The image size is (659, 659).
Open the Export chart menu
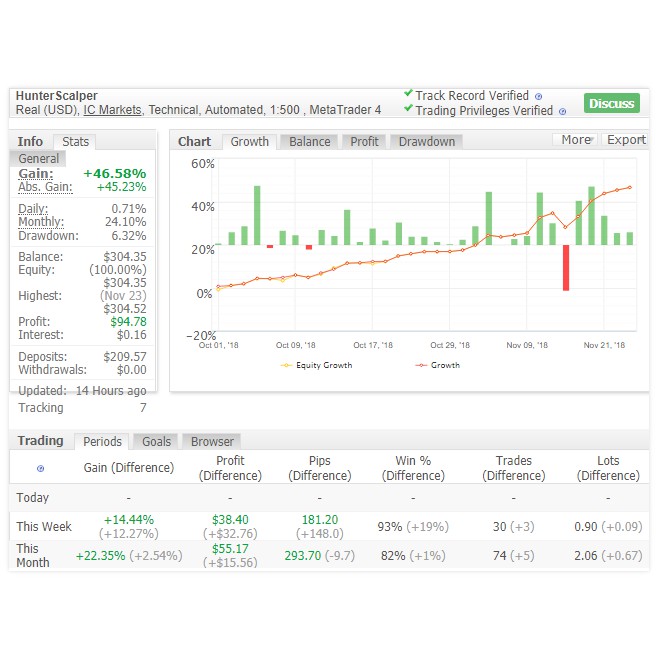pos(626,140)
